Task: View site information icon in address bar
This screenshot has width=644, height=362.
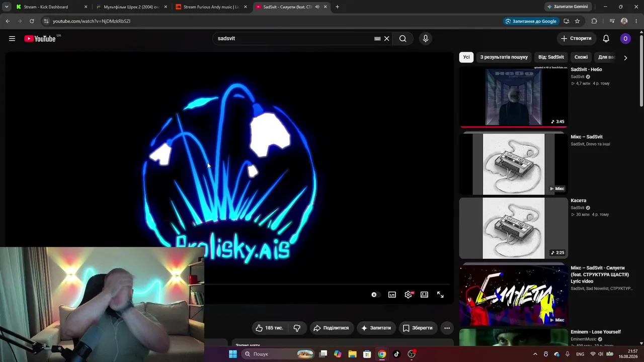Action: pos(46,21)
